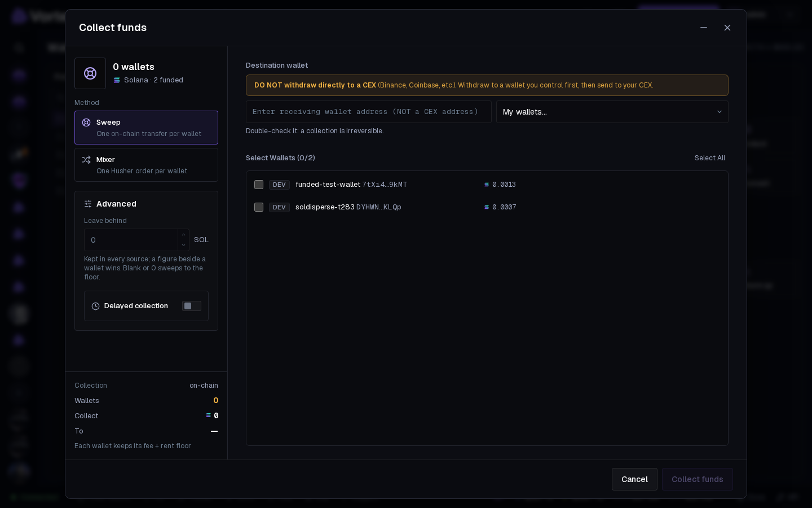The width and height of the screenshot is (812, 508).
Task: Open the My wallets dropdown
Action: [x=612, y=112]
